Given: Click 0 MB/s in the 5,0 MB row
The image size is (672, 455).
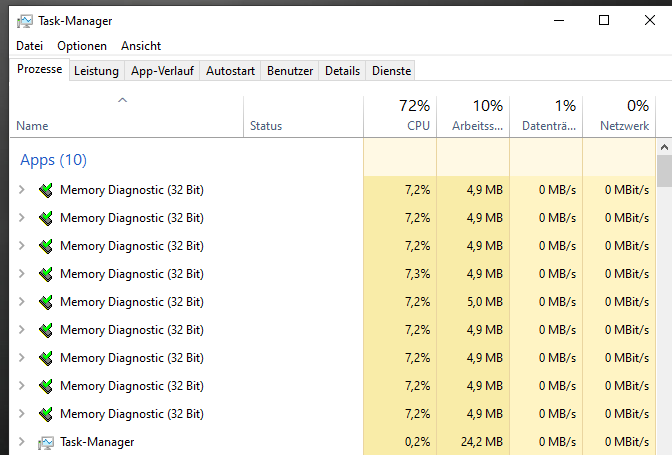Looking at the screenshot, I should [557, 302].
